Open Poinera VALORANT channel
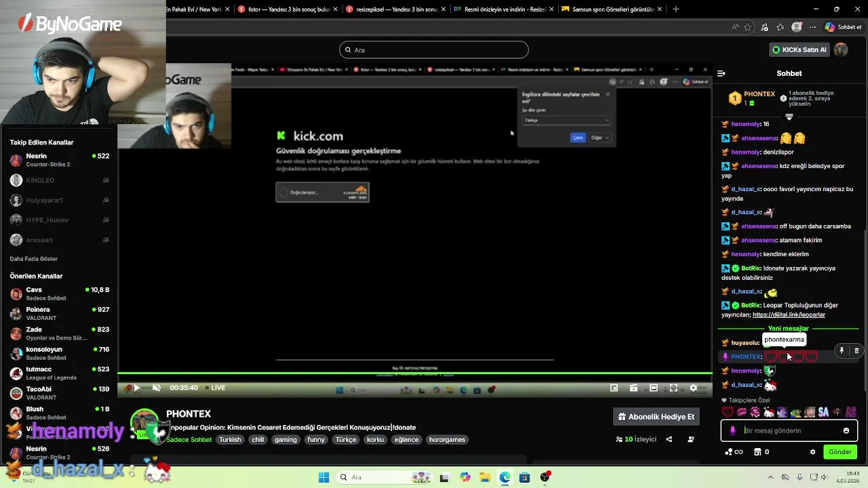The height and width of the screenshot is (488, 868). 60,314
